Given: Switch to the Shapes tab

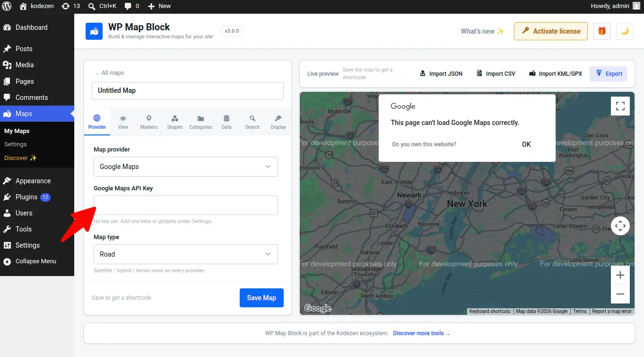Looking at the screenshot, I should click(174, 122).
